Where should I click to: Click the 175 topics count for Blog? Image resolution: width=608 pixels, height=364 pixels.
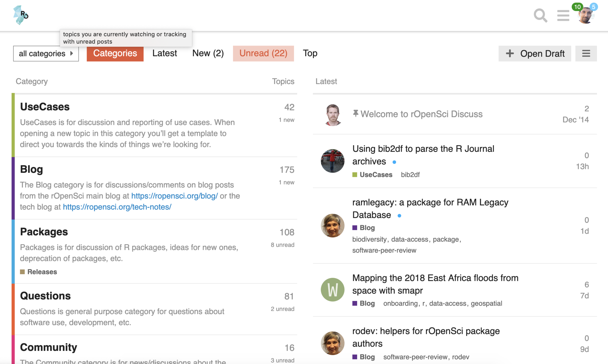tap(287, 170)
